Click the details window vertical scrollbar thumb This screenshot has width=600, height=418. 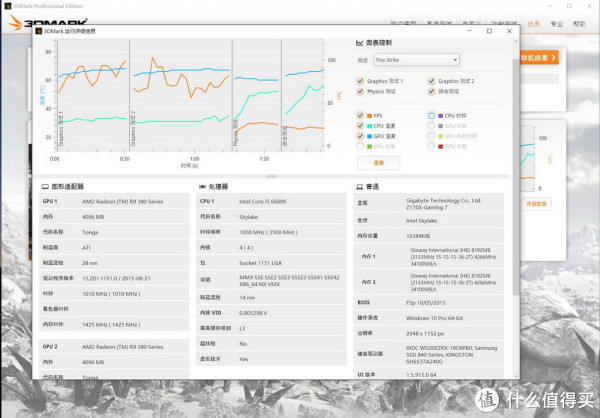[x=516, y=176]
